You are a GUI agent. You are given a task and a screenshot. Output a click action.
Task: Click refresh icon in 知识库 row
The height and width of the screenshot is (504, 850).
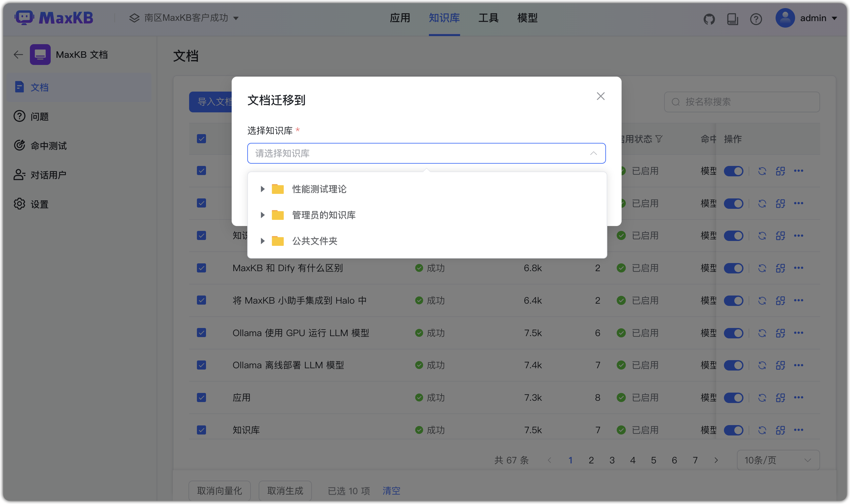point(762,430)
